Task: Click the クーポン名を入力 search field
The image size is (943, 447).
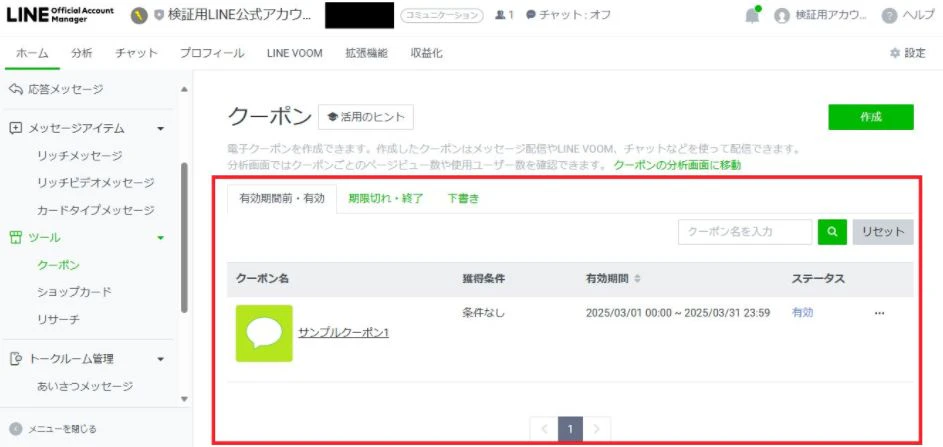Action: (745, 232)
